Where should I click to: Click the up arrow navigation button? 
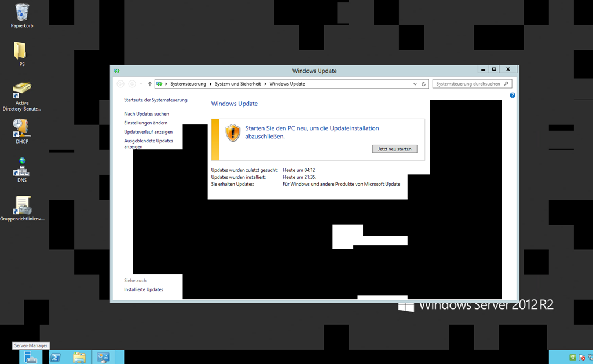click(x=149, y=84)
